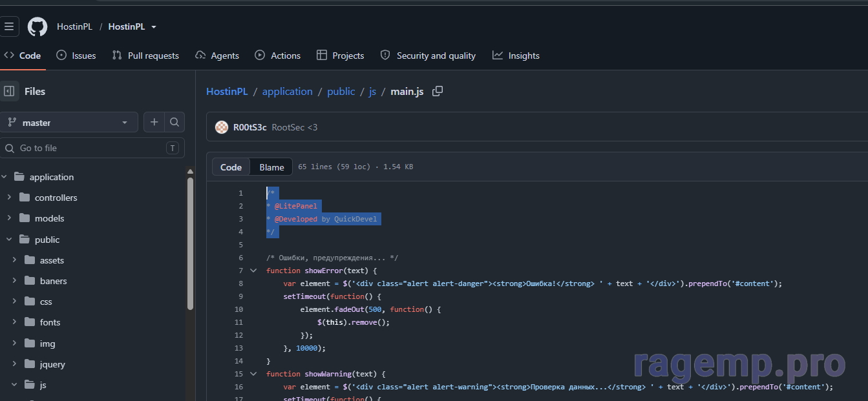Add a new file with plus button
This screenshot has height=401, width=868.
(x=154, y=122)
